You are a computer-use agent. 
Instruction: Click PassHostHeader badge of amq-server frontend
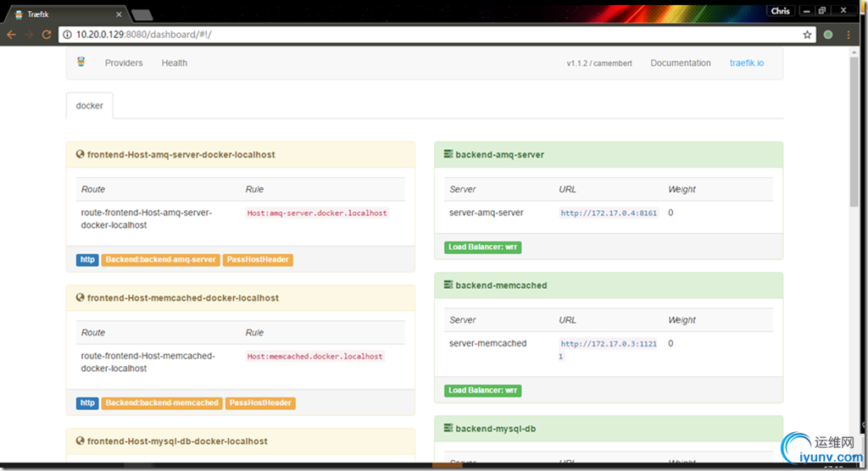click(258, 259)
